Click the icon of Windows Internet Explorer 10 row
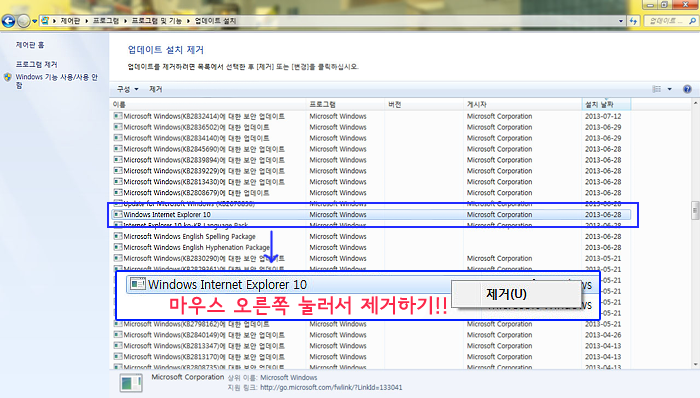 118,214
